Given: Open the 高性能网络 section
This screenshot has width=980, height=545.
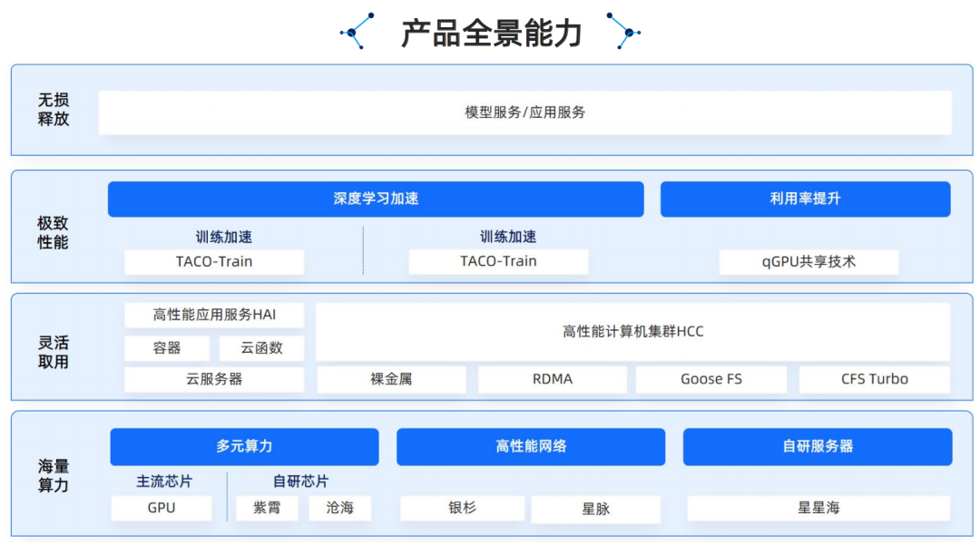Looking at the screenshot, I should coord(530,446).
